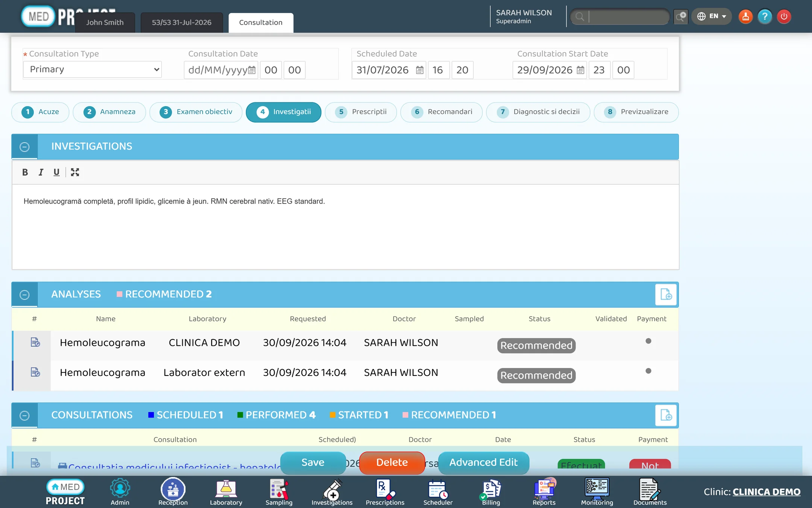Image resolution: width=812 pixels, height=508 pixels.
Task: Open the EN language dropdown
Action: [711, 17]
